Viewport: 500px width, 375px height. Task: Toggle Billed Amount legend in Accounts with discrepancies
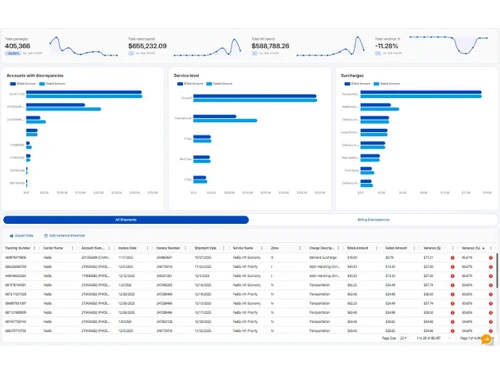pos(23,84)
